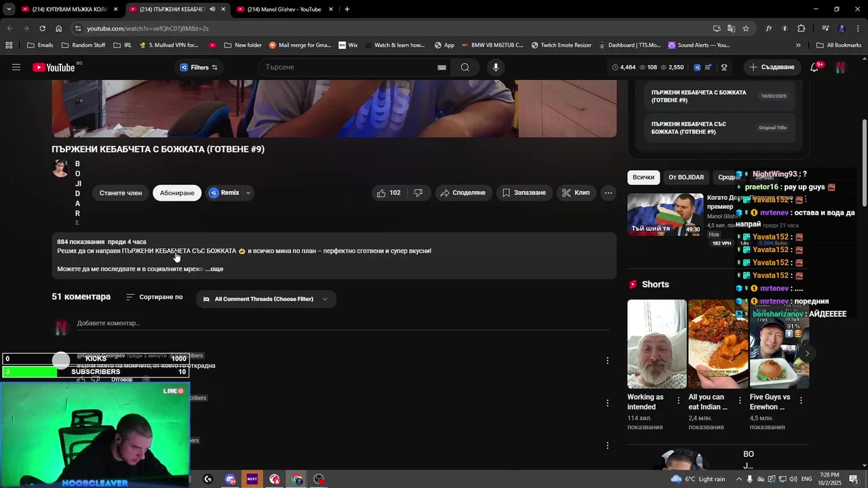Open 'Working as intended' short thumbnail
Viewport: 868px width, 488px height.
coord(657,344)
